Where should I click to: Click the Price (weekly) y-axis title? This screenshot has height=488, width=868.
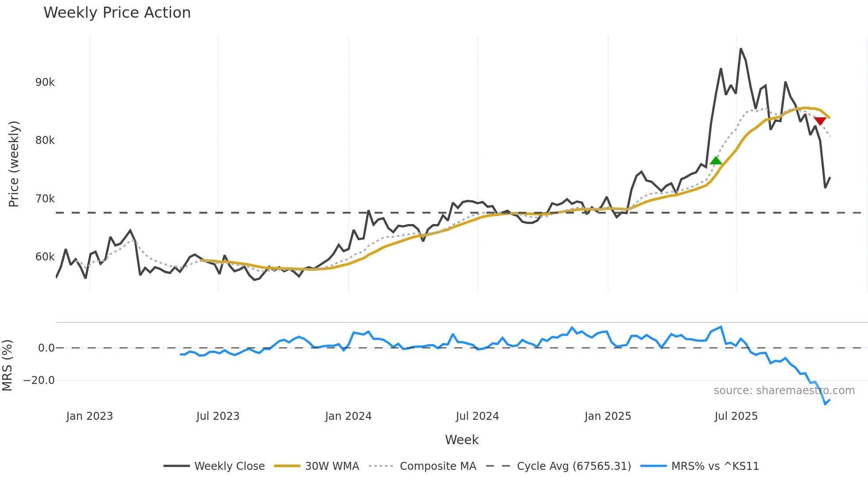coord(14,164)
